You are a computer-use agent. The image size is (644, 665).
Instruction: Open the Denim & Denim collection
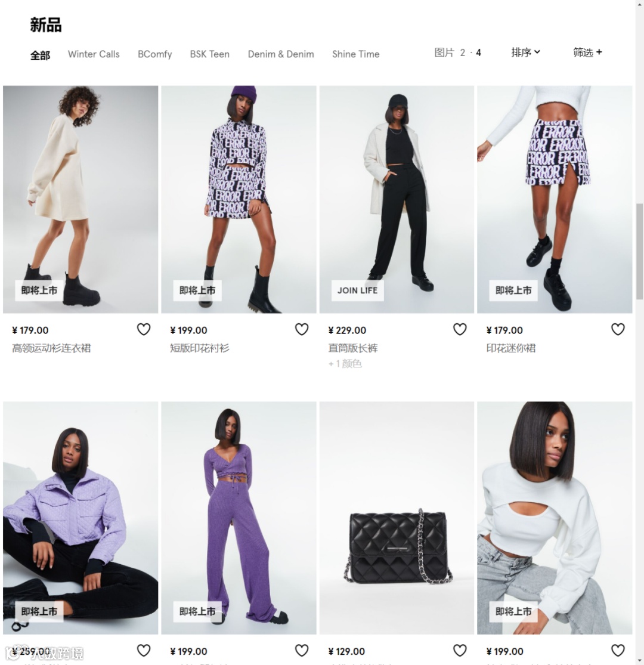click(x=281, y=54)
